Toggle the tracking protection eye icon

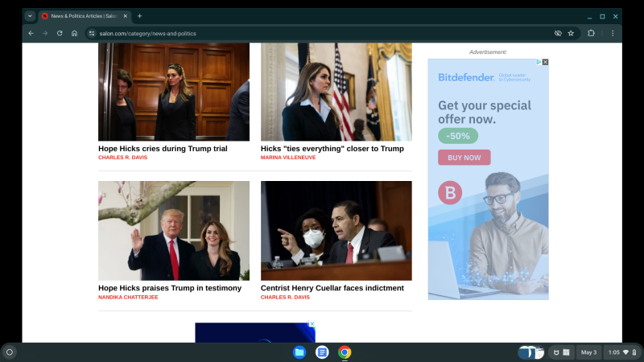point(558,33)
